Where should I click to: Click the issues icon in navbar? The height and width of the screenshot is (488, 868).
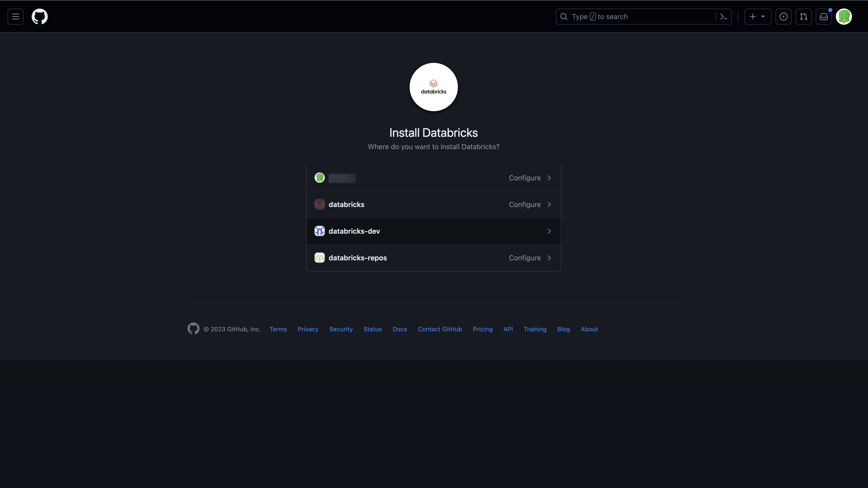click(x=783, y=16)
